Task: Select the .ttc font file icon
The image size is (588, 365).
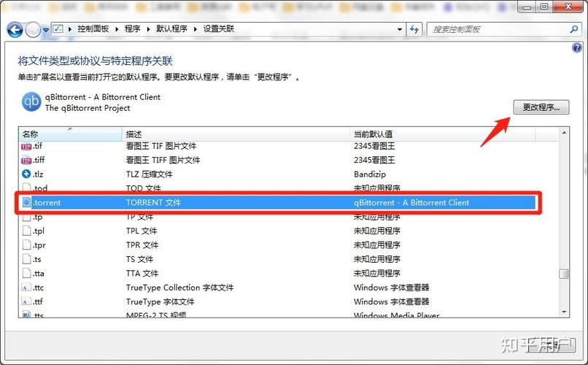Action: 26,288
